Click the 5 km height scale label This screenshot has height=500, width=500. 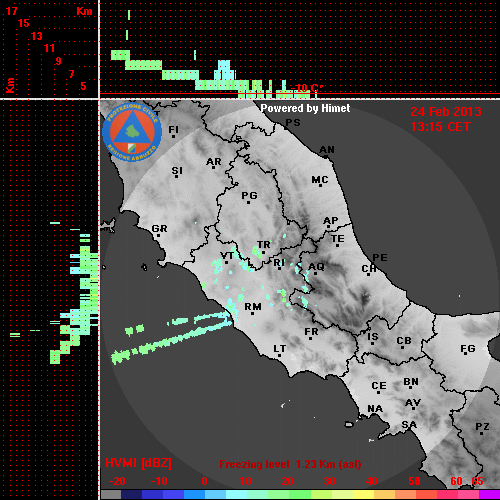83,86
